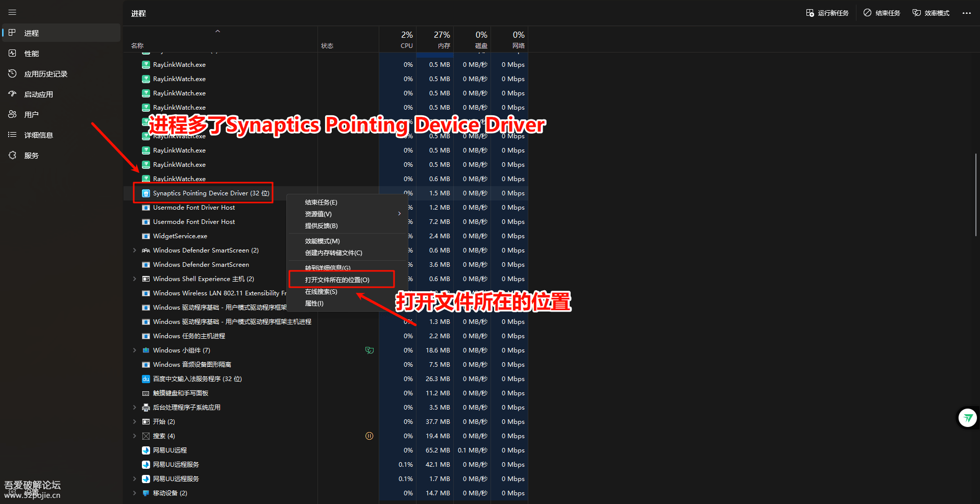Choose 打开文件所在的位置 from the context menu
This screenshot has width=980, height=504.
tap(337, 280)
